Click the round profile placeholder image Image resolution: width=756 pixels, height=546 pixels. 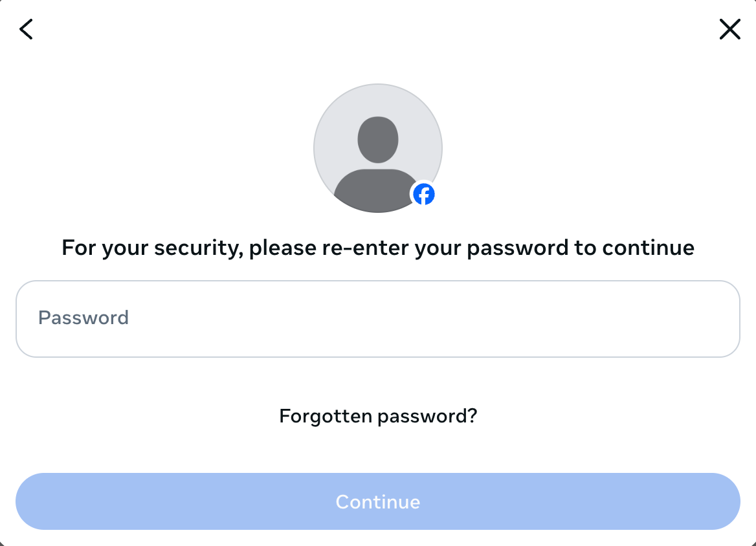377,147
